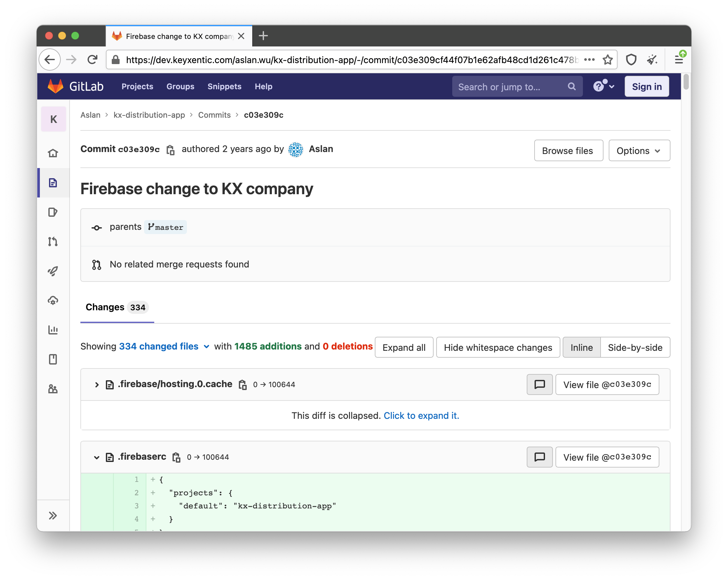Expand the sidebar with double-chevron icon
Image resolution: width=728 pixels, height=580 pixels.
[x=53, y=516]
